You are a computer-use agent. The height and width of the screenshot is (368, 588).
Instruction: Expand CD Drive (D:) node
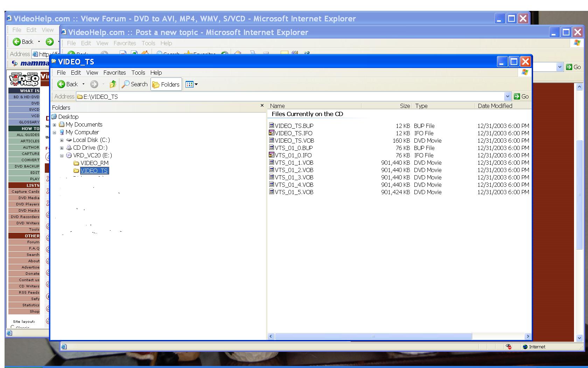click(x=62, y=148)
